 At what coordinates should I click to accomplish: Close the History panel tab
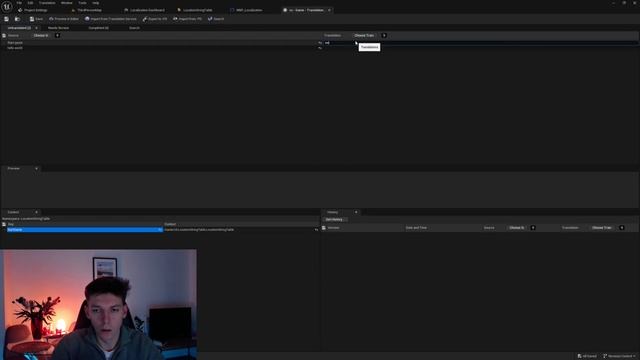click(x=356, y=212)
